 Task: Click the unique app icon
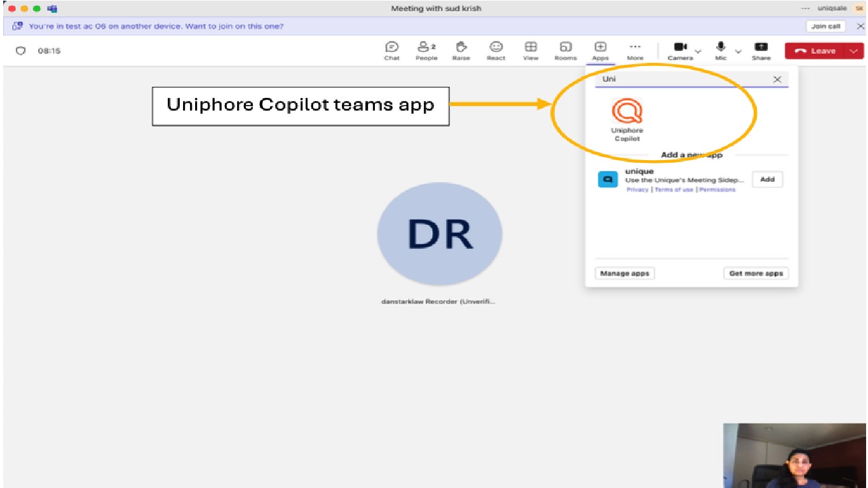pyautogui.click(x=608, y=180)
